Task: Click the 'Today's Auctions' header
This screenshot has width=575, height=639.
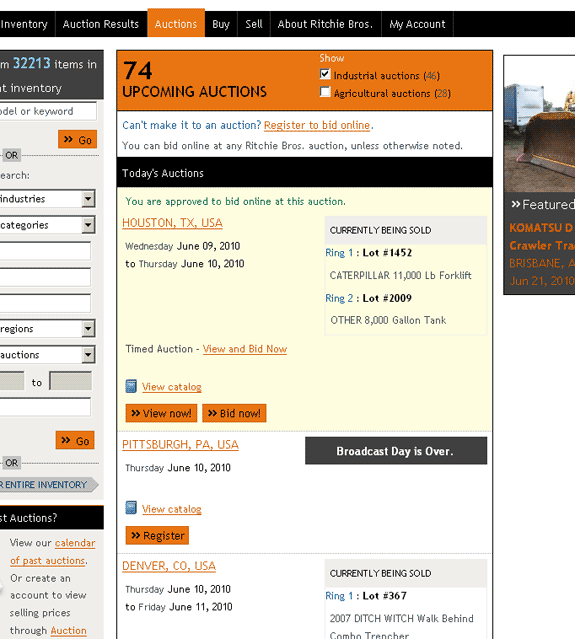Action: tap(304, 173)
